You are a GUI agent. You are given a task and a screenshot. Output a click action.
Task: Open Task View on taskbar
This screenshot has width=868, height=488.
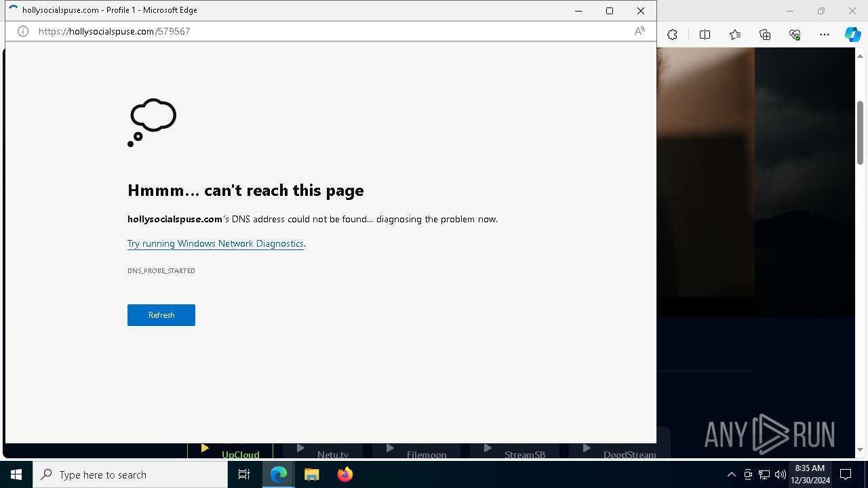pos(244,474)
